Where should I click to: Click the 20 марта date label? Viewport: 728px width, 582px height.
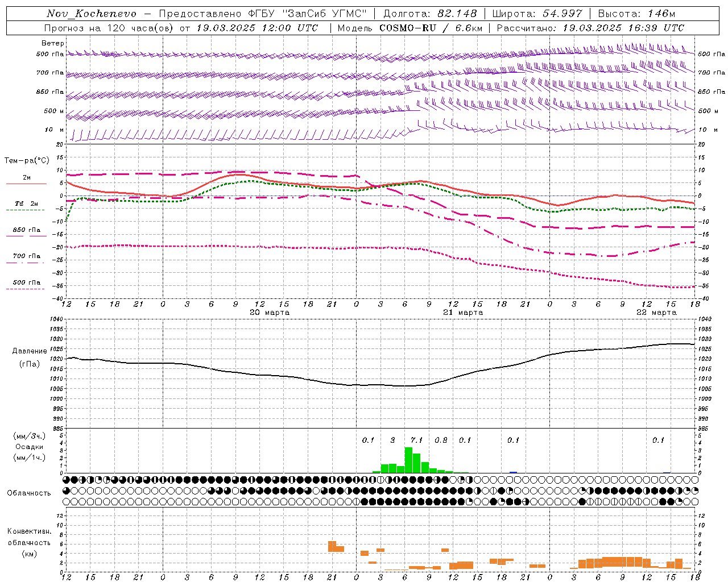tap(270, 313)
